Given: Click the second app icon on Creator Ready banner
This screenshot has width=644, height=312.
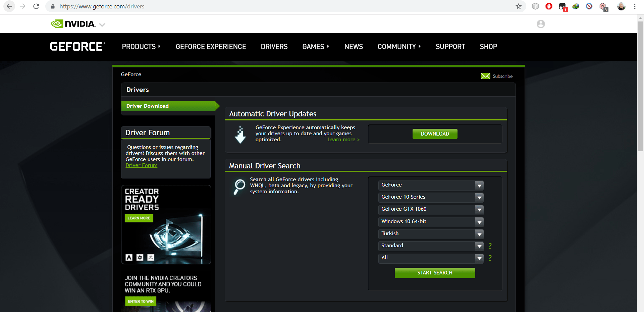Looking at the screenshot, I should coord(140,257).
